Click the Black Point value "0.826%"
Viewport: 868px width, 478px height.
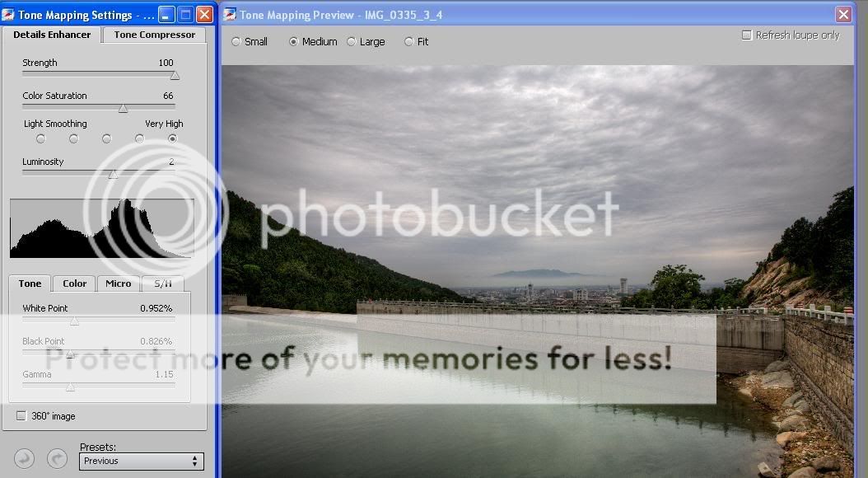156,341
